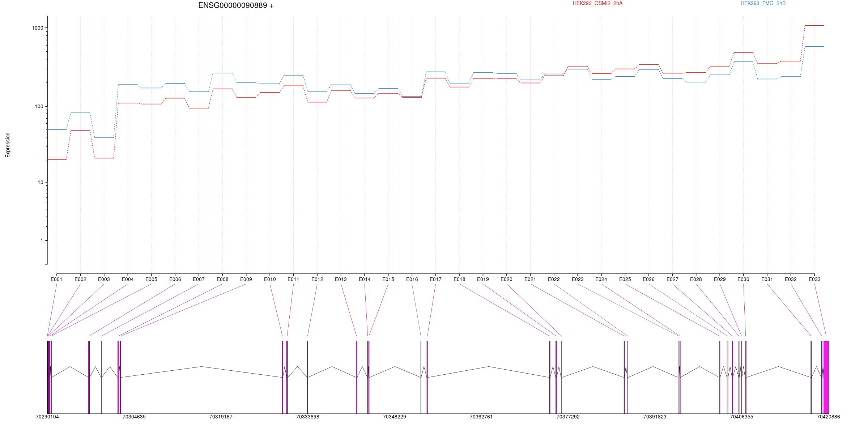Screen dimensions: 868x434
Task: Click the 10 y-axis tick label
Action: point(41,182)
